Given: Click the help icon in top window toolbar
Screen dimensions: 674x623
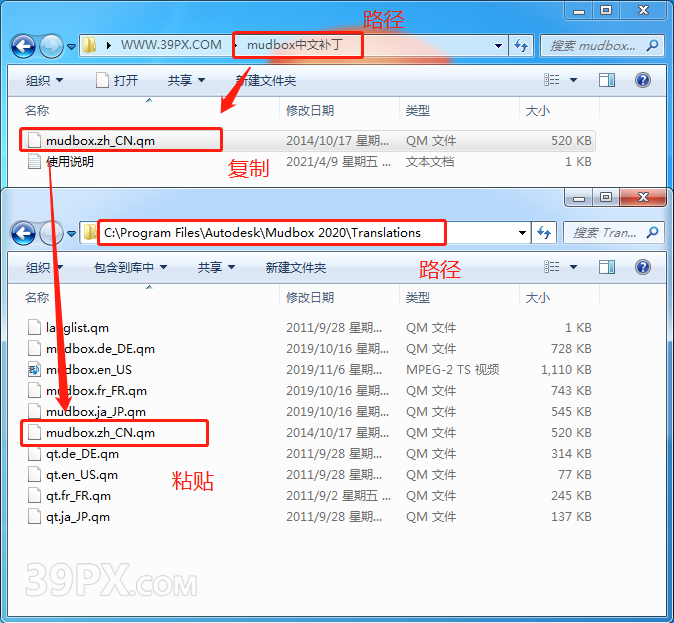Looking at the screenshot, I should [643, 80].
